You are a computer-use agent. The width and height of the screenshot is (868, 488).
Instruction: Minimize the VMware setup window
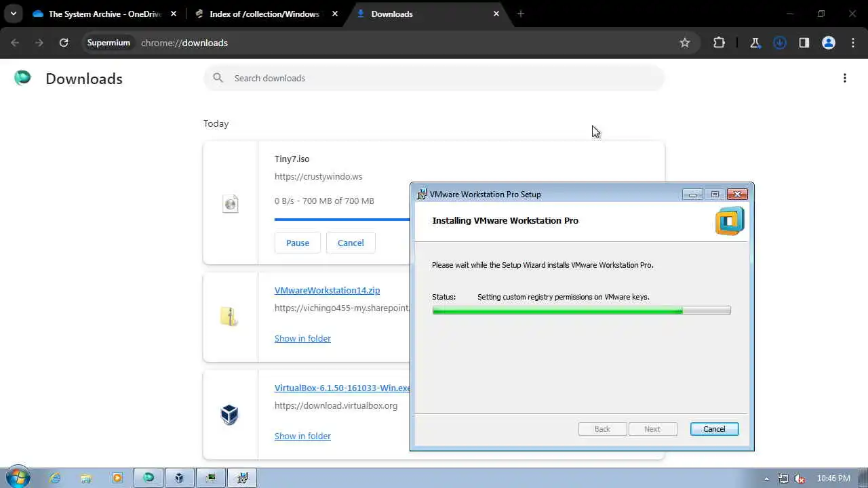point(692,195)
